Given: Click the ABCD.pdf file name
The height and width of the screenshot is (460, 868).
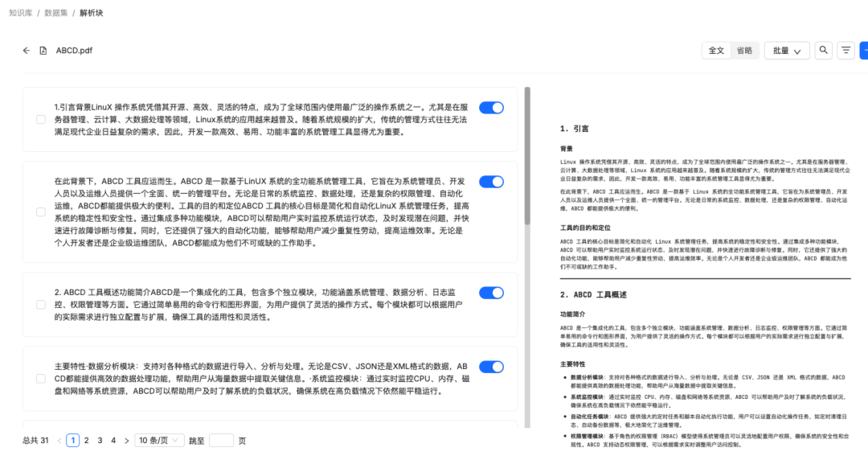Looking at the screenshot, I should (74, 51).
